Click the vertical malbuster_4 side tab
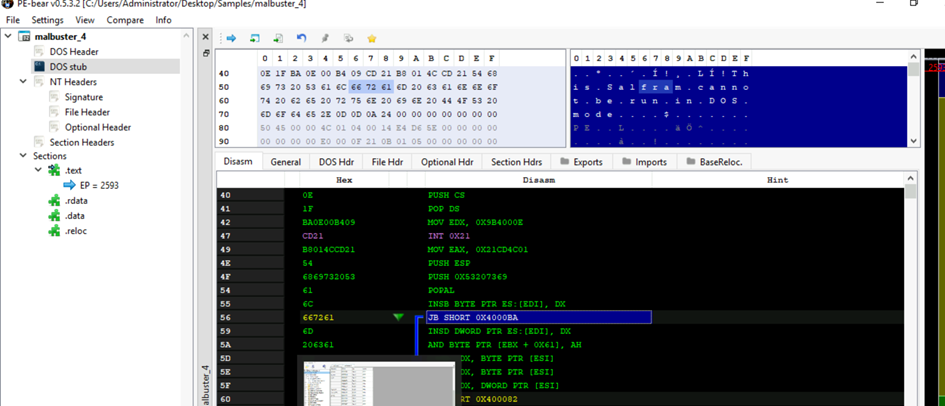Screen dimensions: 945x406 tap(205, 386)
